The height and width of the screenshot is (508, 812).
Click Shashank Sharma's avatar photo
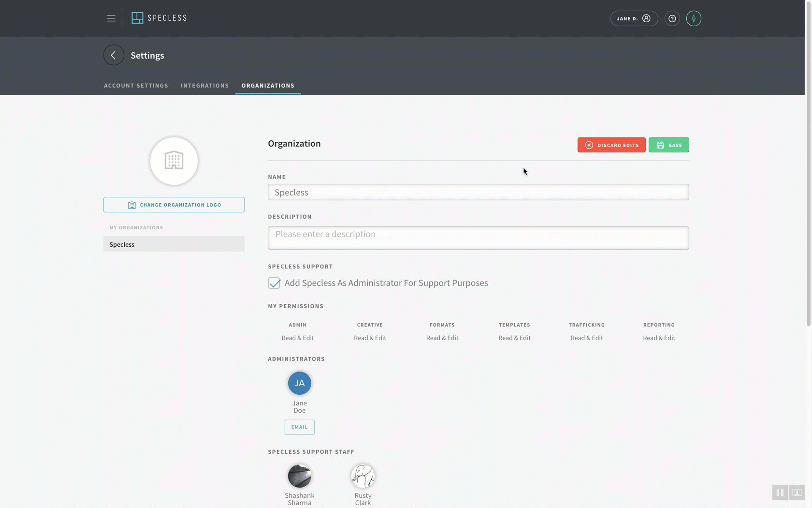(x=300, y=476)
